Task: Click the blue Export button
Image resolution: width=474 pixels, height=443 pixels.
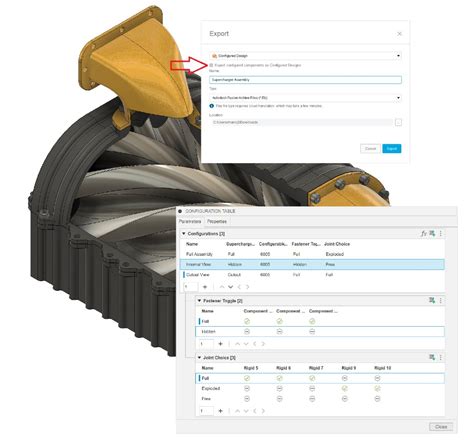Action: click(x=392, y=149)
